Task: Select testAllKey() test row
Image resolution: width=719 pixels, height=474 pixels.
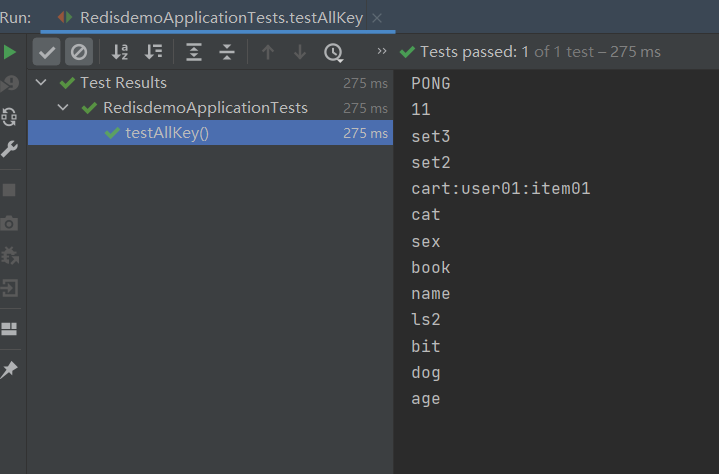Action: click(210, 133)
